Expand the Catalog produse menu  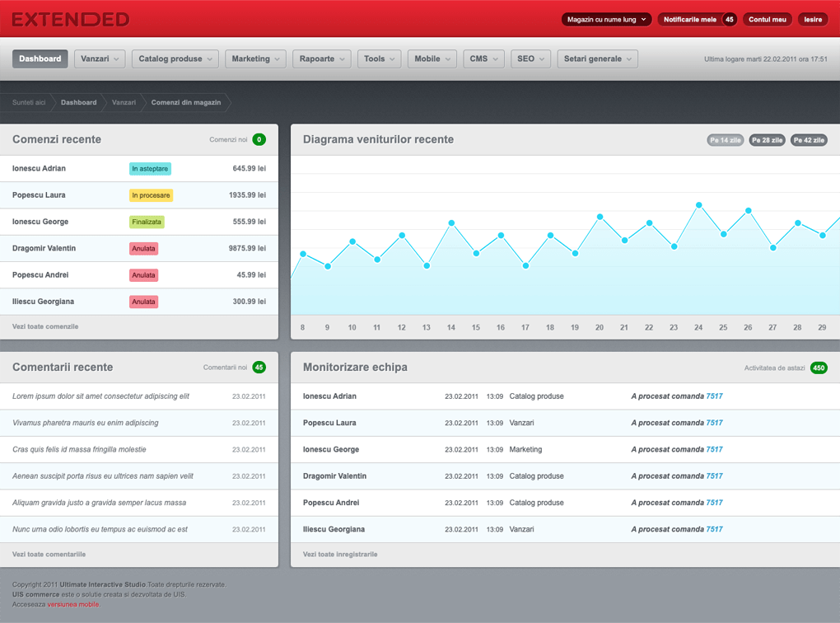click(175, 59)
